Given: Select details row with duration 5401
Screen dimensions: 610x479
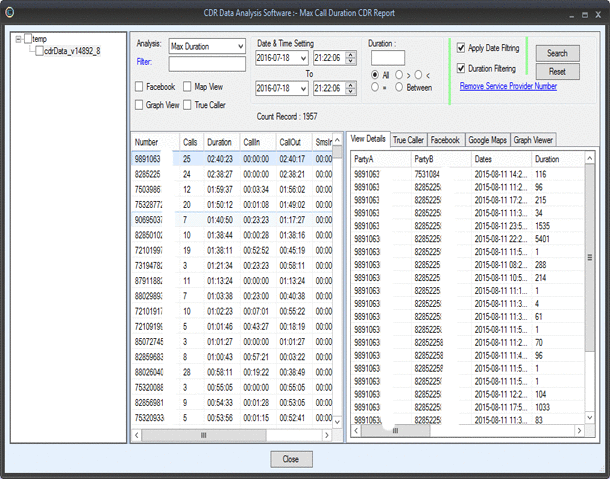Looking at the screenshot, I should pos(468,239).
